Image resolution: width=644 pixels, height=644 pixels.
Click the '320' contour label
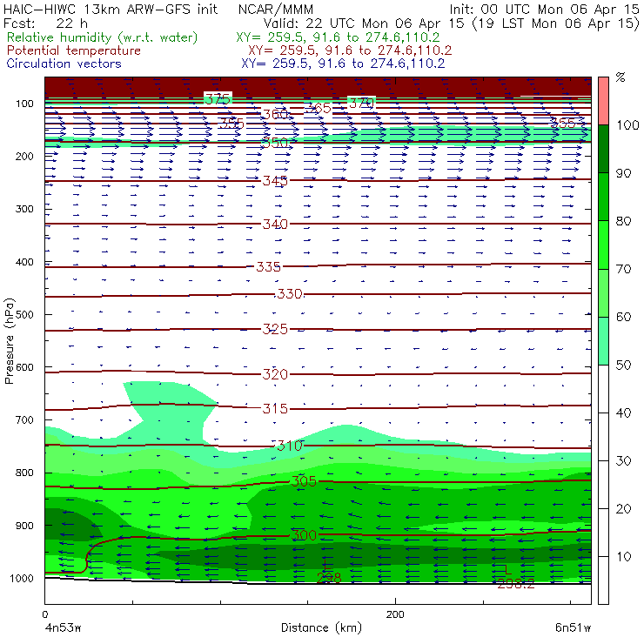pyautogui.click(x=275, y=374)
